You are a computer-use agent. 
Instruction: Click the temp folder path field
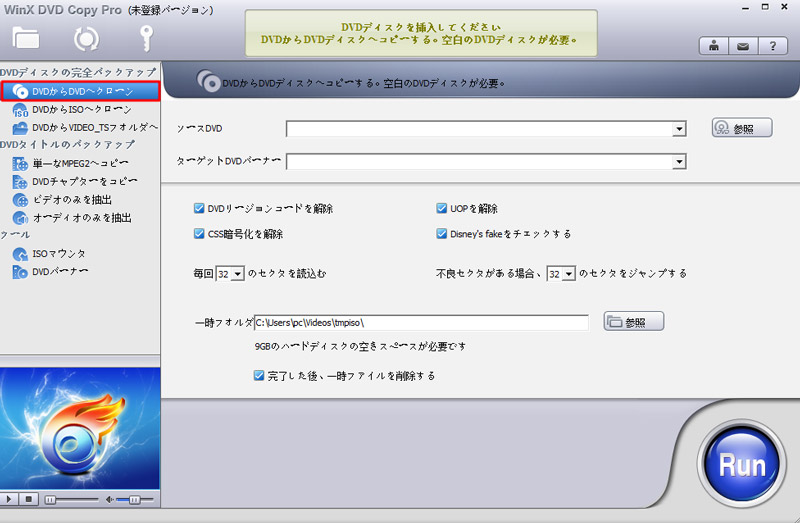(x=421, y=322)
